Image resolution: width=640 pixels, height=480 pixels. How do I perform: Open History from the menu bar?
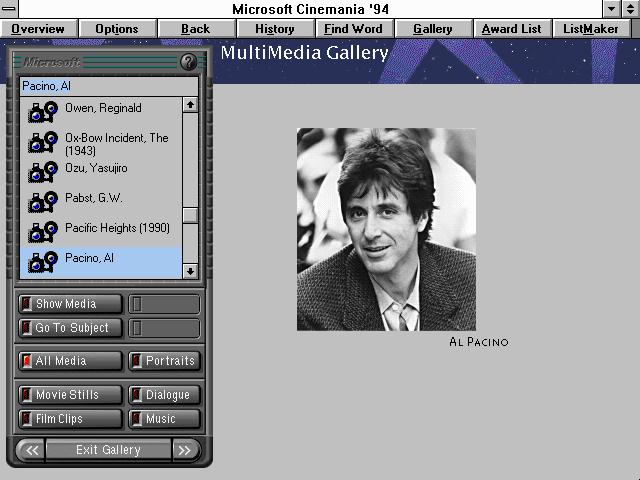pos(275,29)
